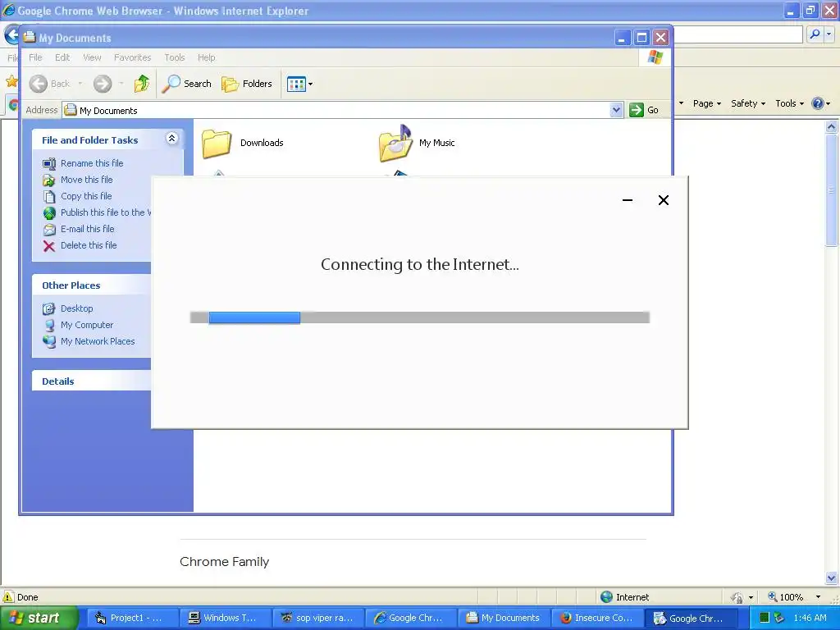Open the Back history dropdown arrow
Screen dimensions: 840x630
[80, 84]
